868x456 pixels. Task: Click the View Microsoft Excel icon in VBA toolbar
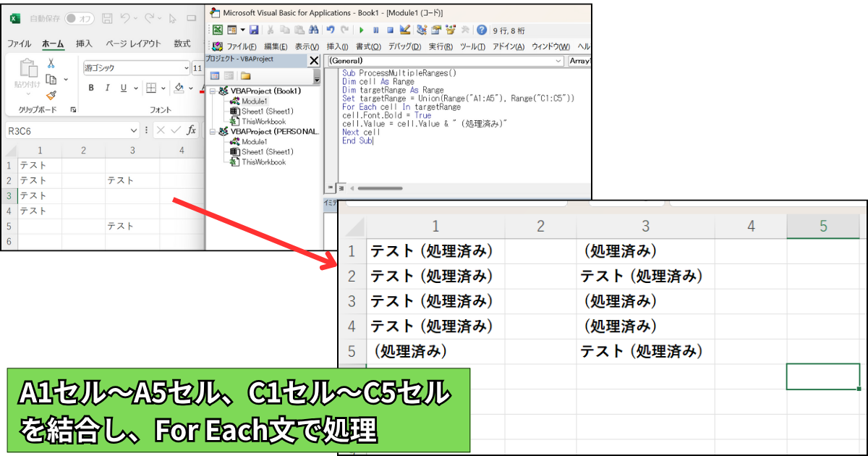click(217, 30)
